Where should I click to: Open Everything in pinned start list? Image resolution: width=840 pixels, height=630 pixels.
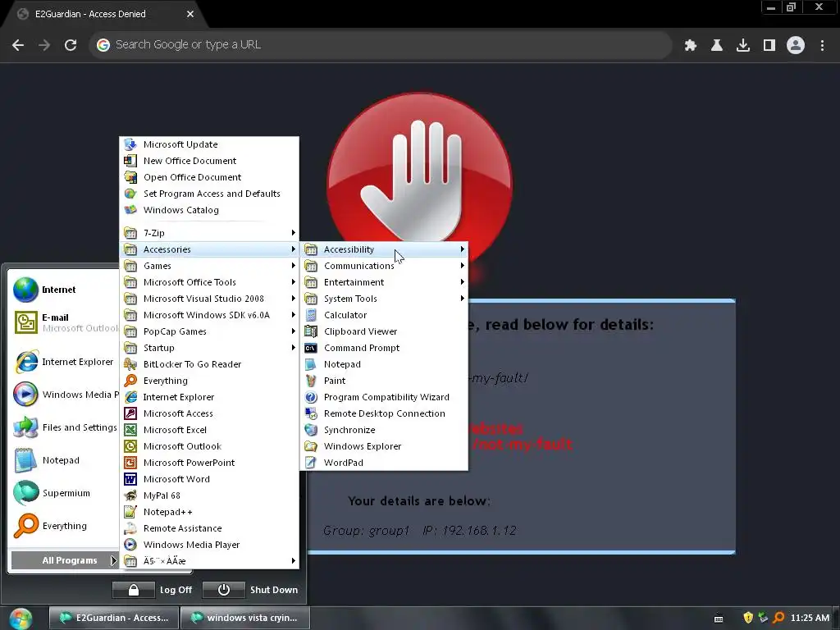pyautogui.click(x=64, y=526)
